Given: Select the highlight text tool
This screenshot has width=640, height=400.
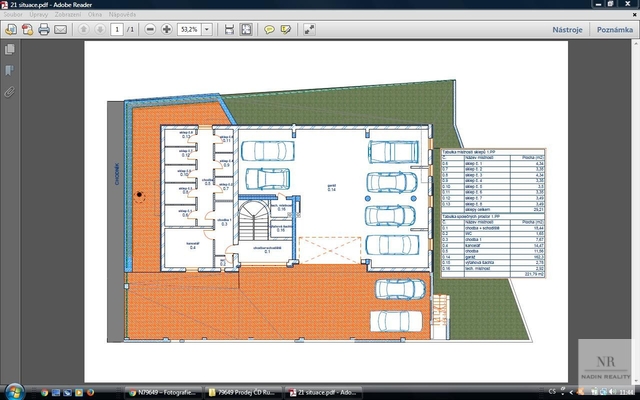Looking at the screenshot, I should [x=286, y=30].
